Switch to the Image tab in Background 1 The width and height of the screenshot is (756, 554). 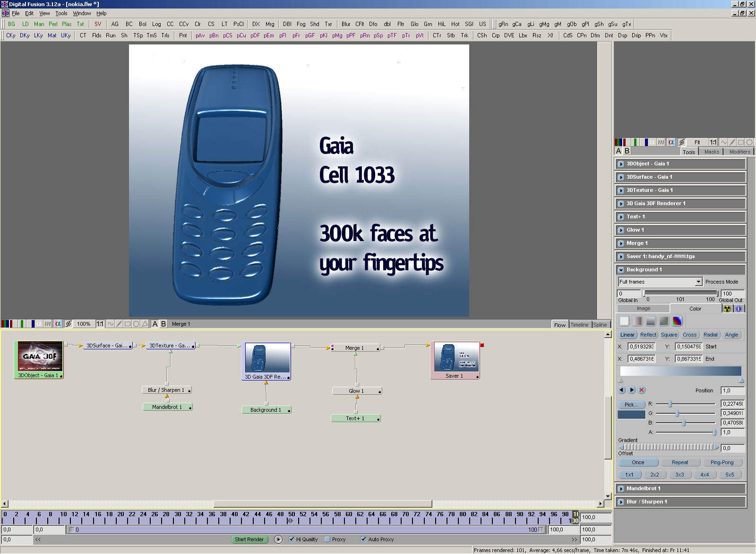click(643, 309)
